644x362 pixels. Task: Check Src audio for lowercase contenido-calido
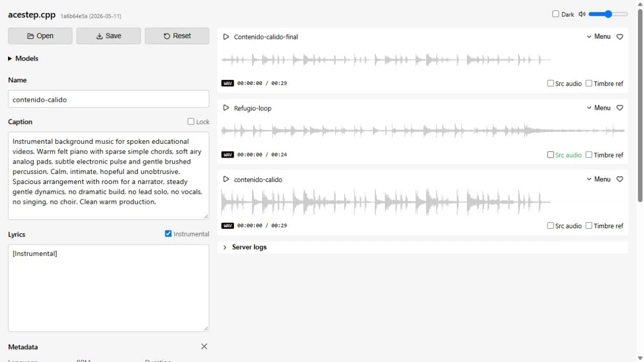(x=550, y=226)
